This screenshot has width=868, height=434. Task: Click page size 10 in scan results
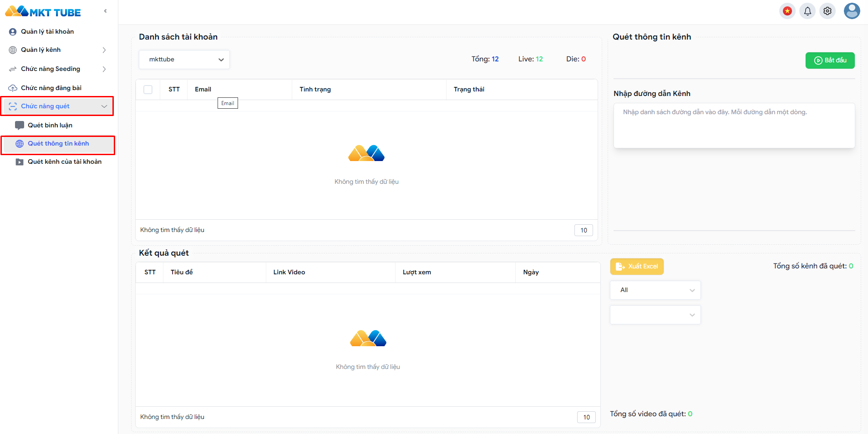click(x=586, y=417)
